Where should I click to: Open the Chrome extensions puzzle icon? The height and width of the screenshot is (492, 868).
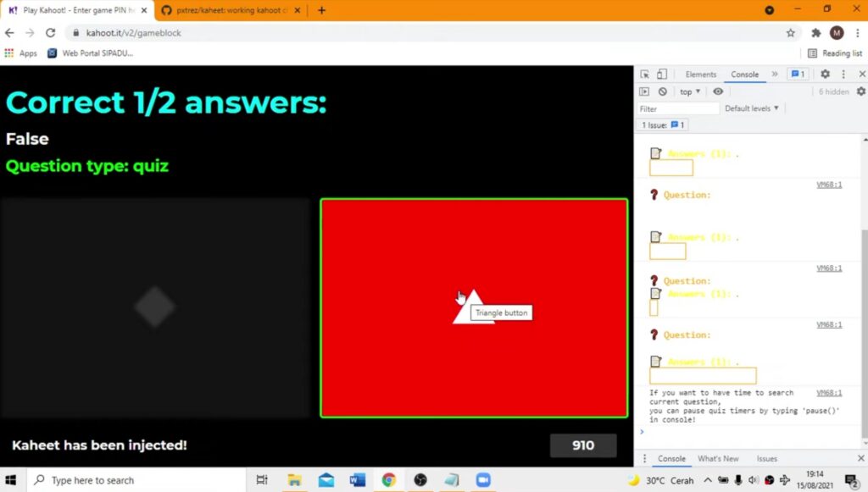coord(816,33)
